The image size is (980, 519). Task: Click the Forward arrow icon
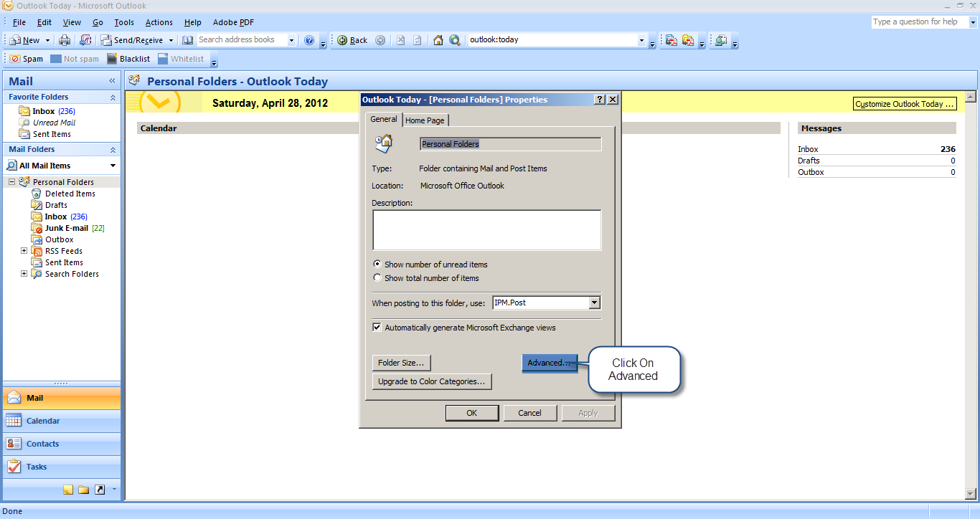tap(380, 40)
